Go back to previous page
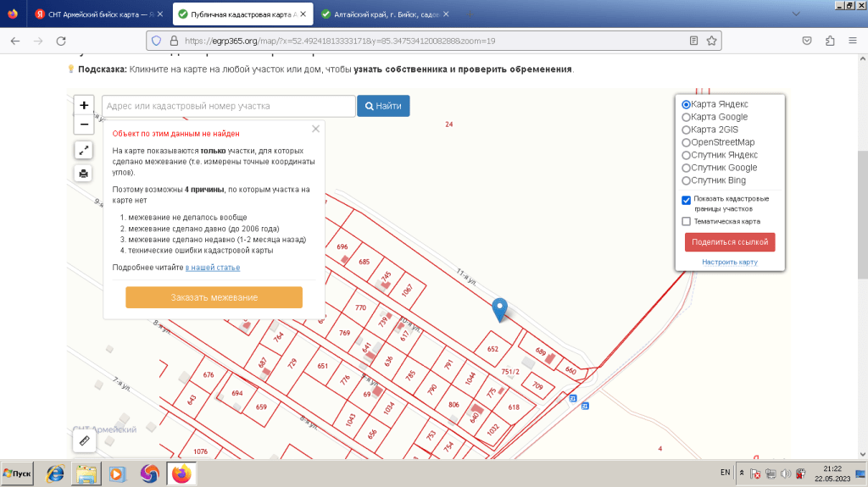Image resolution: width=868 pixels, height=487 pixels. (15, 41)
